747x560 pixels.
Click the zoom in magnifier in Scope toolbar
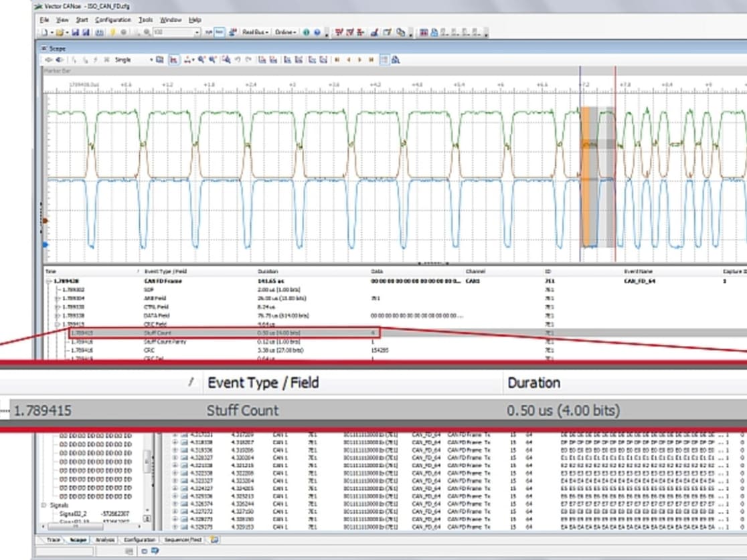pos(201,60)
